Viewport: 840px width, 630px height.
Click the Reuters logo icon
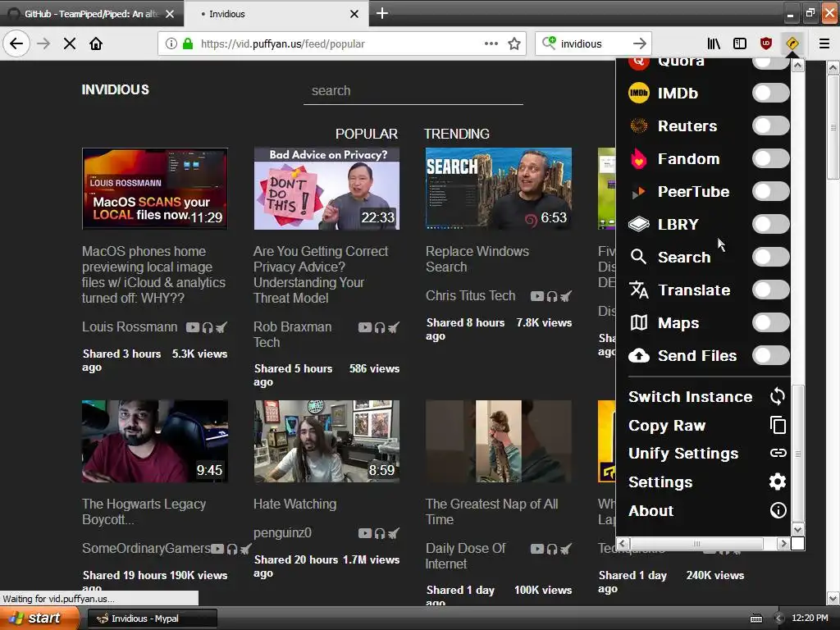click(638, 126)
